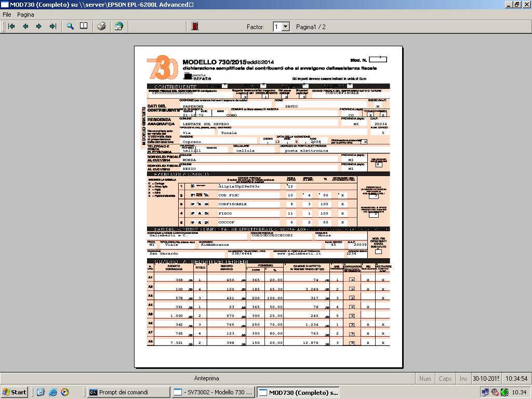Screen dimensions: 532x399
Task: Click the posta elettronica email value
Action: (x=307, y=150)
